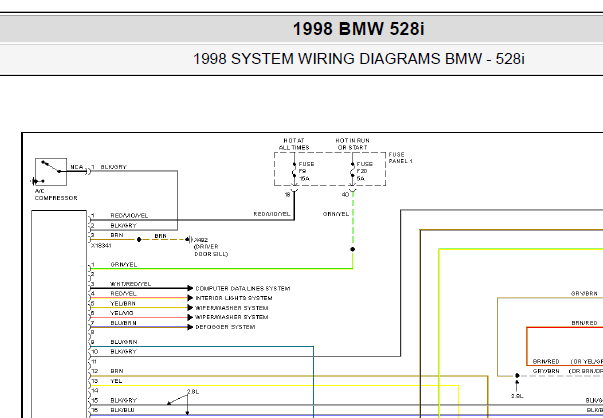The image size is (603, 418).
Task: Select the FUSE PANEL 1 label
Action: click(x=400, y=158)
